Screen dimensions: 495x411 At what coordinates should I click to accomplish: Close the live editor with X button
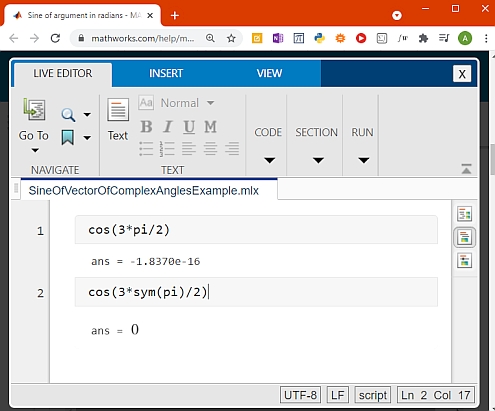[462, 74]
